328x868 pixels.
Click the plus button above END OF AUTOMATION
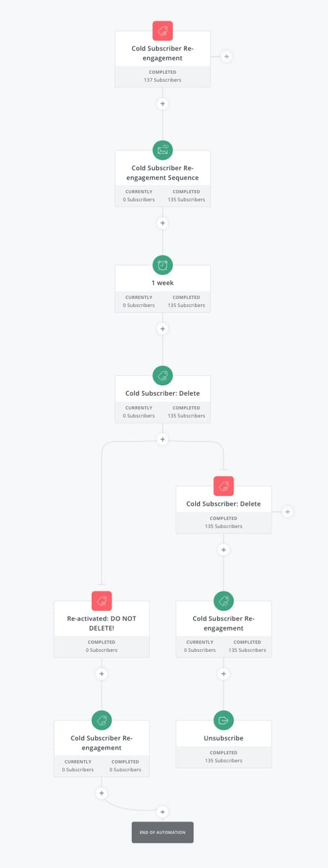point(162,812)
